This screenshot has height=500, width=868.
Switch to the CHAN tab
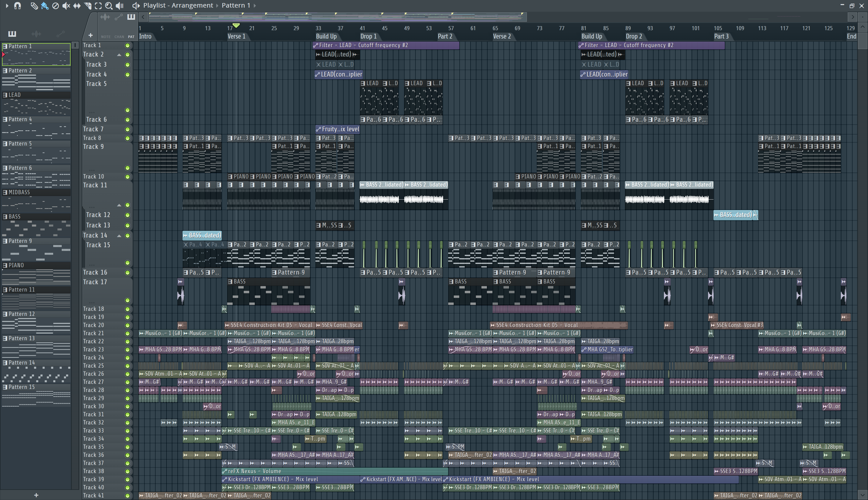[119, 37]
